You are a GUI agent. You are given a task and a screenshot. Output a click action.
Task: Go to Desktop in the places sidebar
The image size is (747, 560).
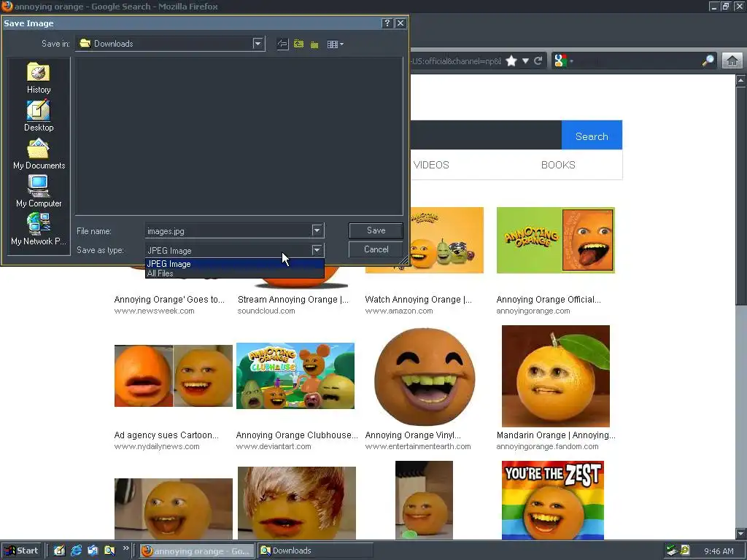point(39,116)
